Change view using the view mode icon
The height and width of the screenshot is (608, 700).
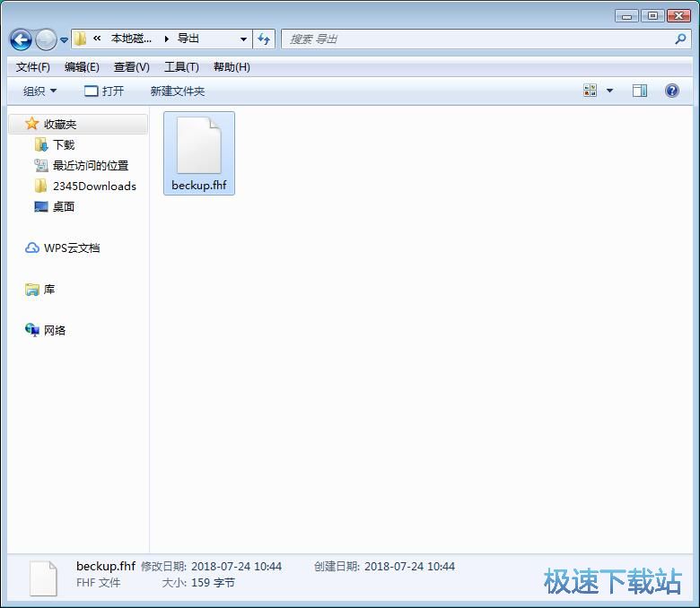tap(590, 91)
